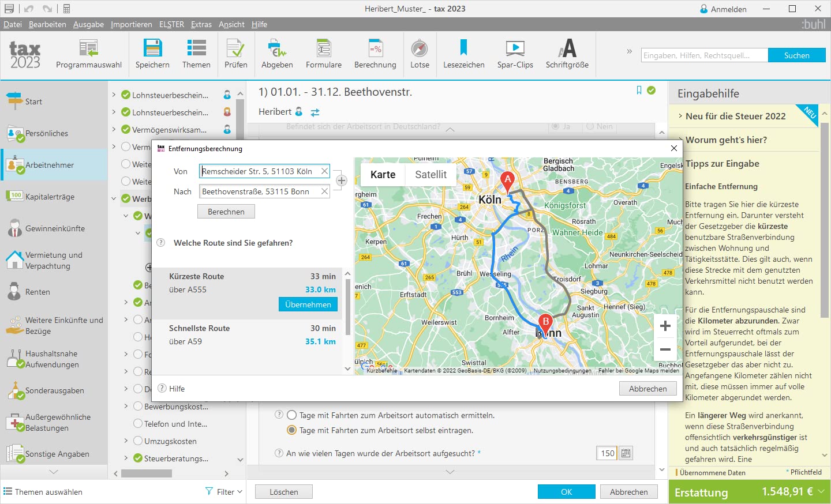Clear the Von address field with X
831x504 pixels.
pyautogui.click(x=324, y=171)
